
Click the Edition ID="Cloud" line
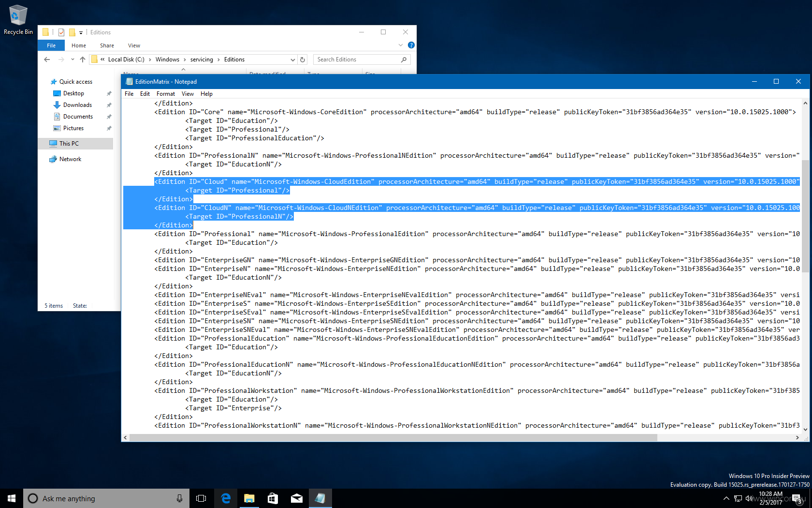[477, 181]
